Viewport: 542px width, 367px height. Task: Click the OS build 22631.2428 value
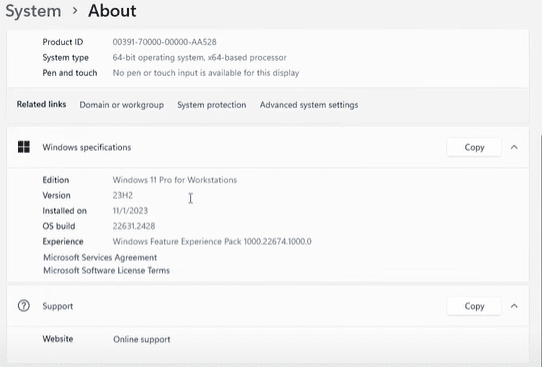click(134, 226)
